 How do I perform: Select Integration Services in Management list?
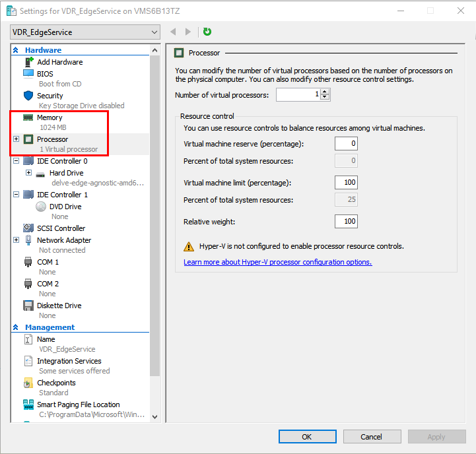click(x=69, y=361)
